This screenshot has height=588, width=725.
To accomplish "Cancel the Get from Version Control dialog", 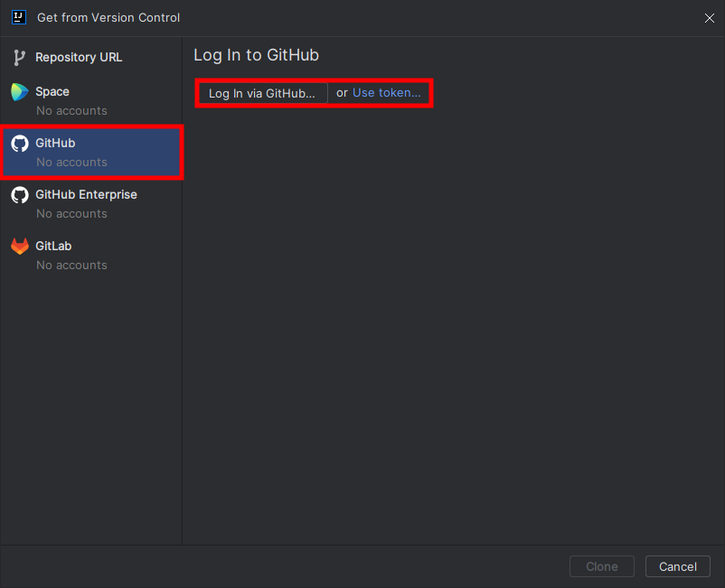I will [x=677, y=566].
